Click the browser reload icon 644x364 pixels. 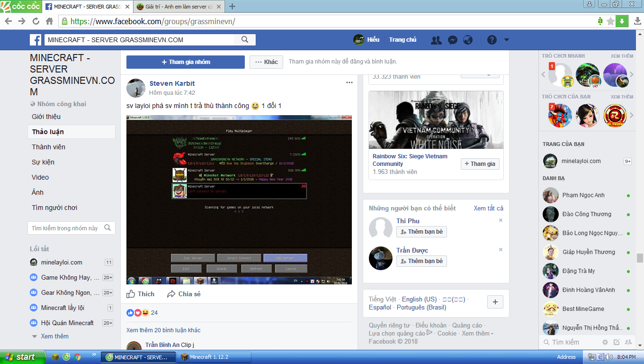point(36,21)
